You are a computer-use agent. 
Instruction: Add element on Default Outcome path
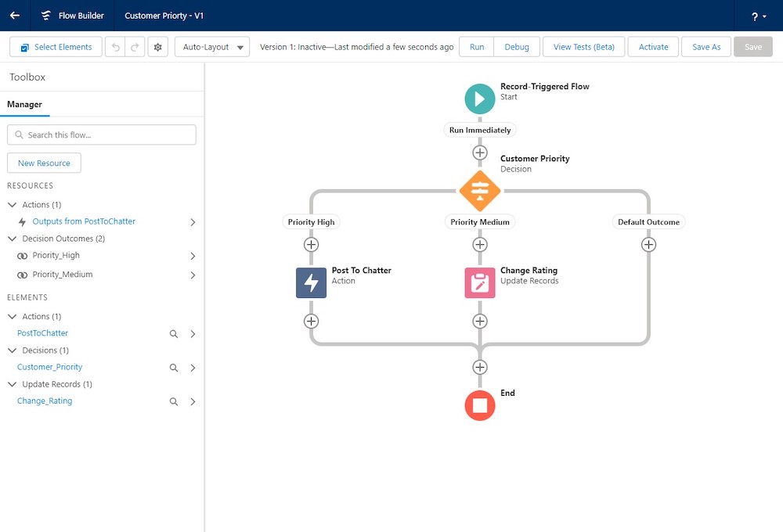point(648,245)
